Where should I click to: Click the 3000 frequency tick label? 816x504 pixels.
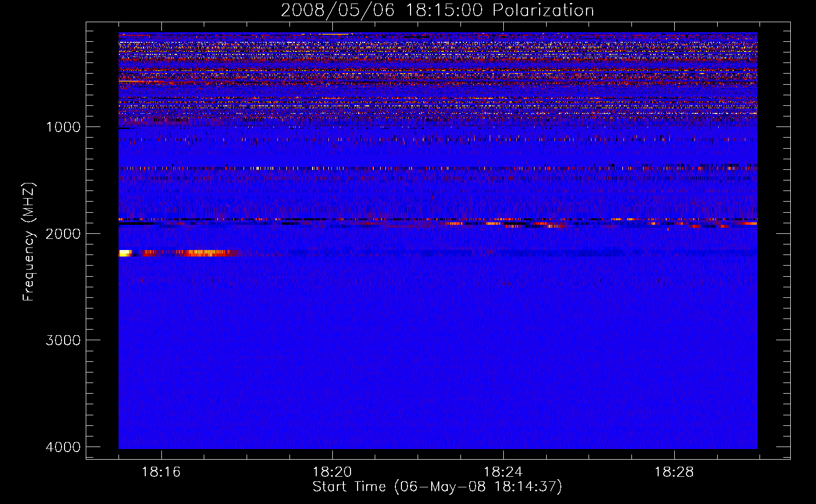click(x=63, y=340)
